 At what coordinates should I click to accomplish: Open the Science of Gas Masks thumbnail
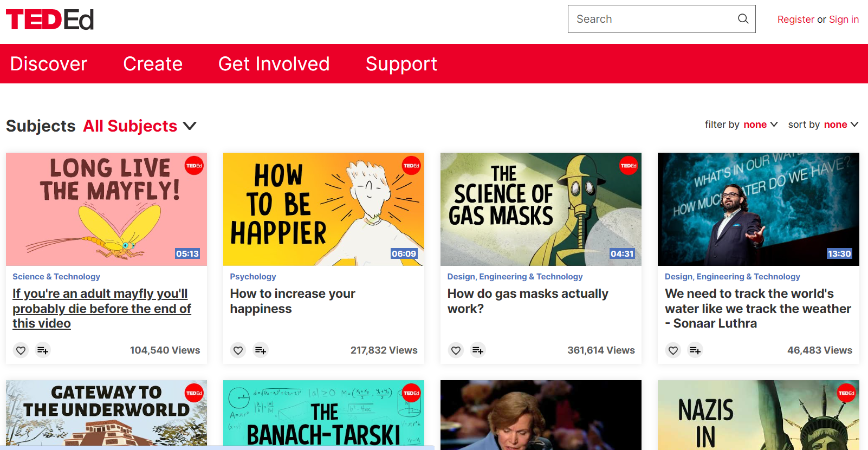tap(541, 209)
